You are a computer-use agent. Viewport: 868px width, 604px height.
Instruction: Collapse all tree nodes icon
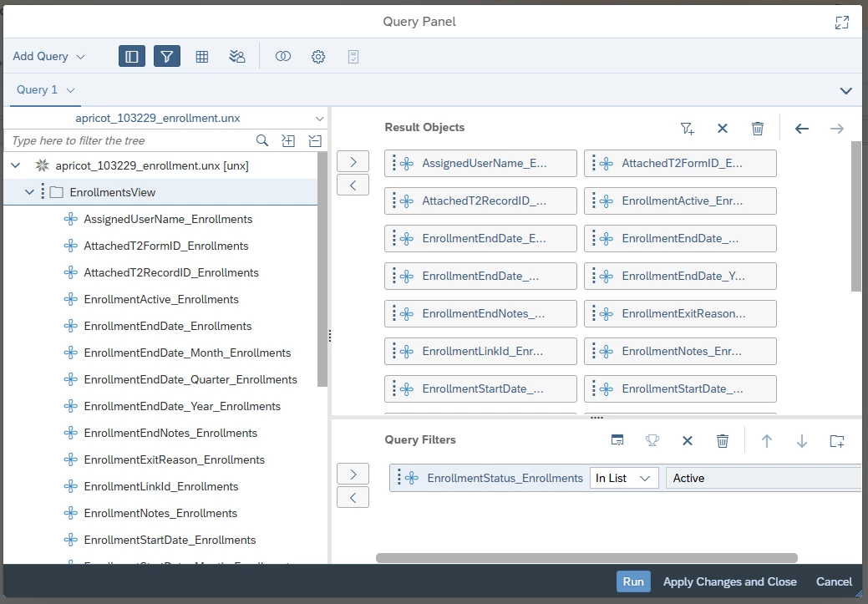[x=315, y=140]
